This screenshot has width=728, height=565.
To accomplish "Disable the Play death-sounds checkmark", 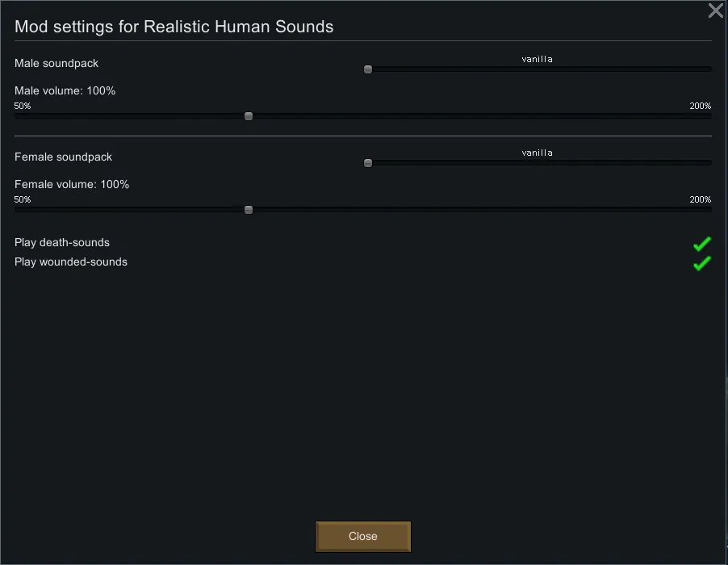I will click(701, 243).
